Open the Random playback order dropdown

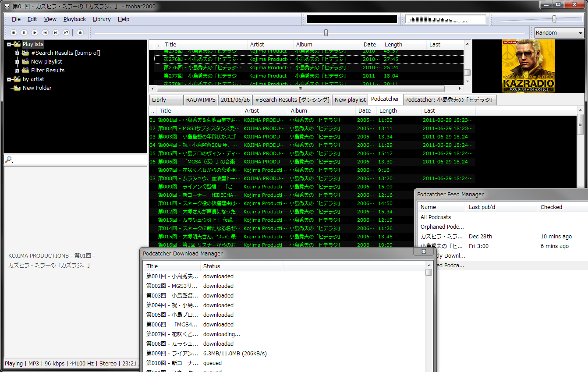[559, 33]
